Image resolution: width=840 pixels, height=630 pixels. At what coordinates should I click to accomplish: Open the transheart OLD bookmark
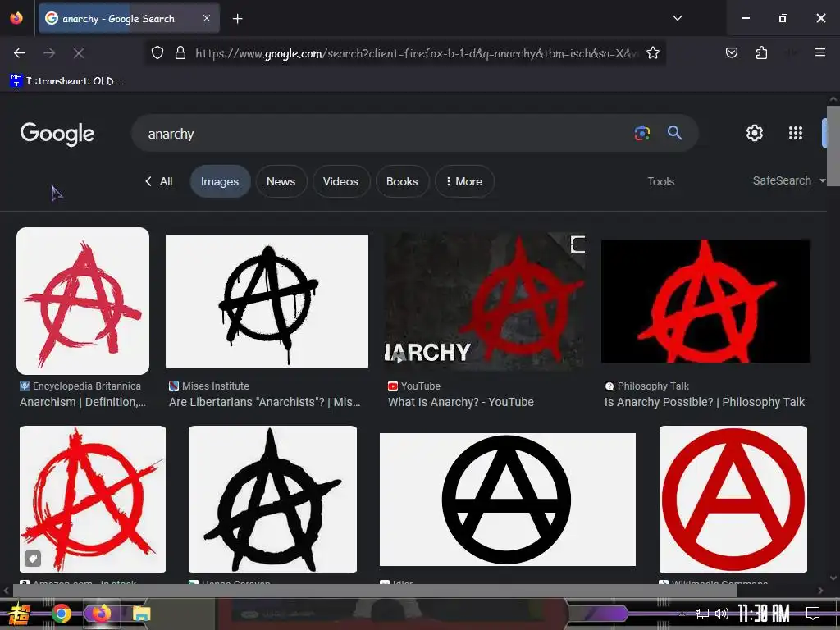(67, 81)
